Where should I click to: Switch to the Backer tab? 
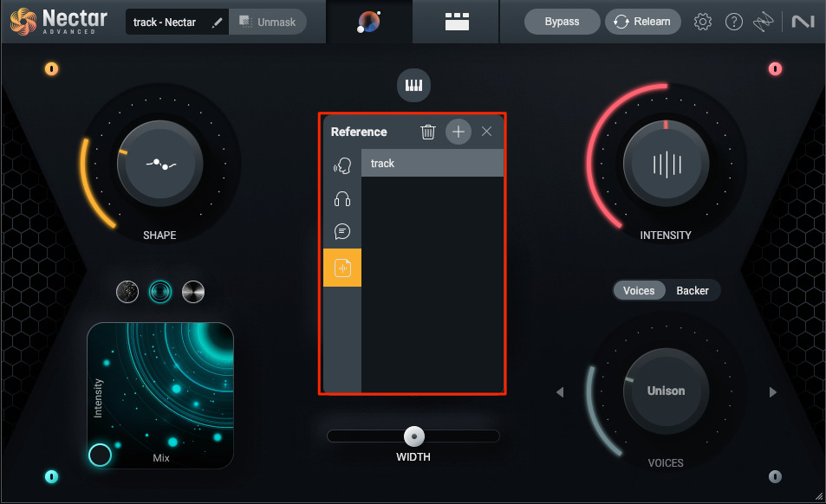coord(693,290)
